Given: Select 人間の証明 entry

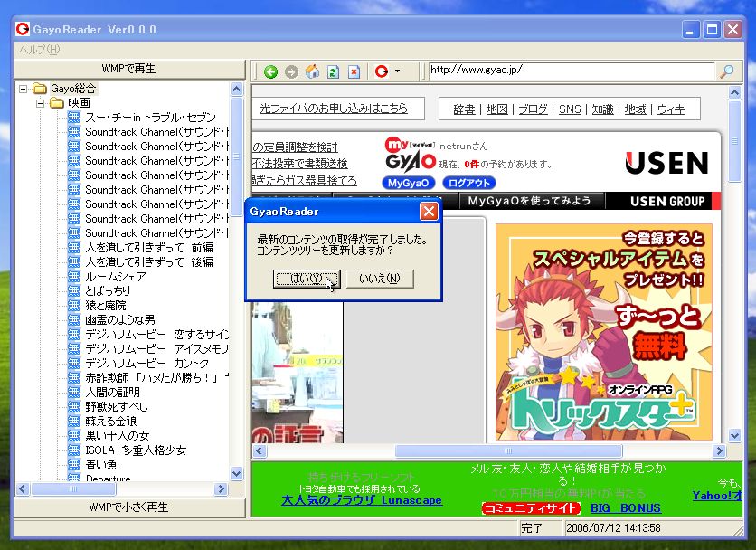Looking at the screenshot, I should (112, 393).
